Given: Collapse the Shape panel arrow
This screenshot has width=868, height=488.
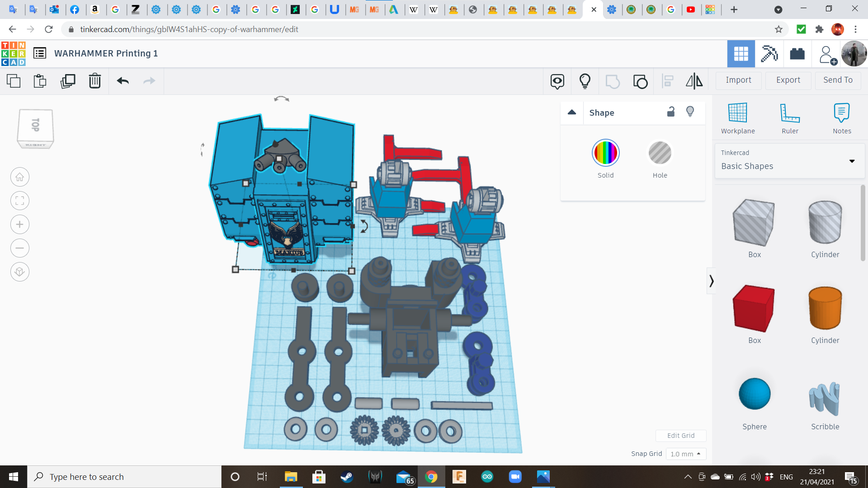Looking at the screenshot, I should click(x=571, y=112).
